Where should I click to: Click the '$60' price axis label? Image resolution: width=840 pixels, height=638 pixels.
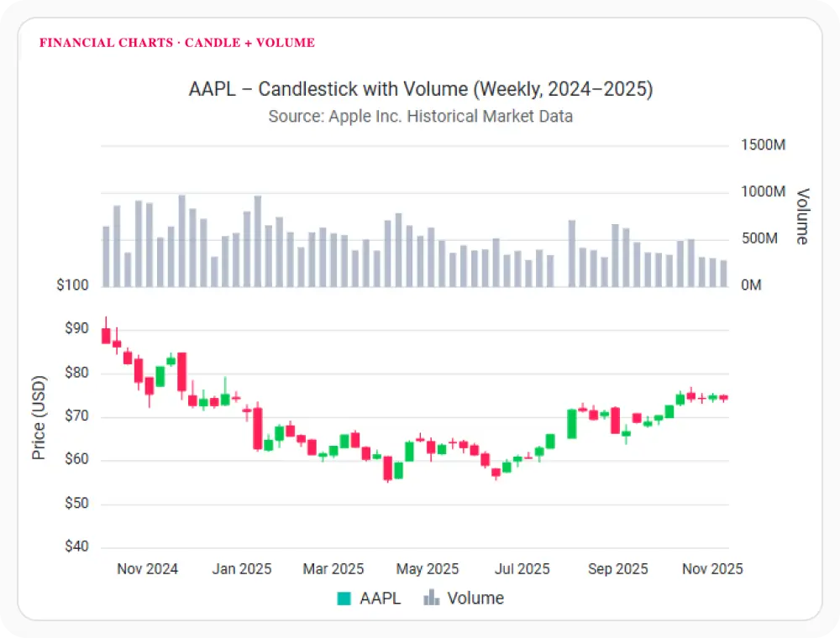tap(76, 459)
